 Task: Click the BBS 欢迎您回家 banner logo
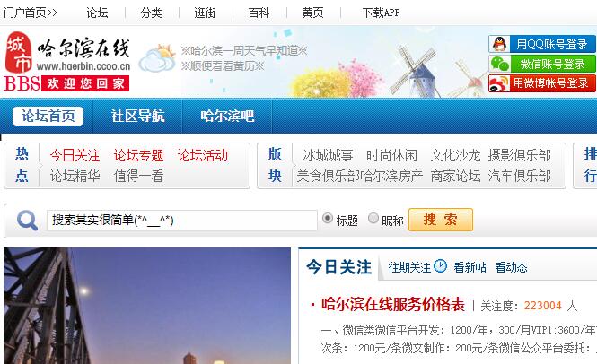(66, 83)
